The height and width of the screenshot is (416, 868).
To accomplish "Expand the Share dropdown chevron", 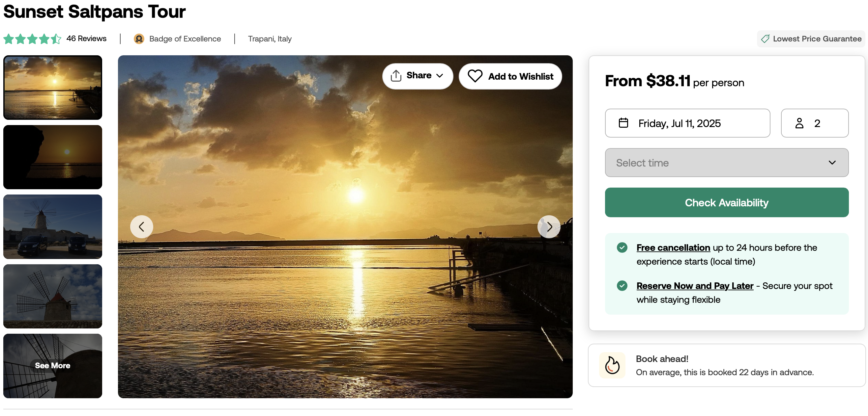I will 439,76.
